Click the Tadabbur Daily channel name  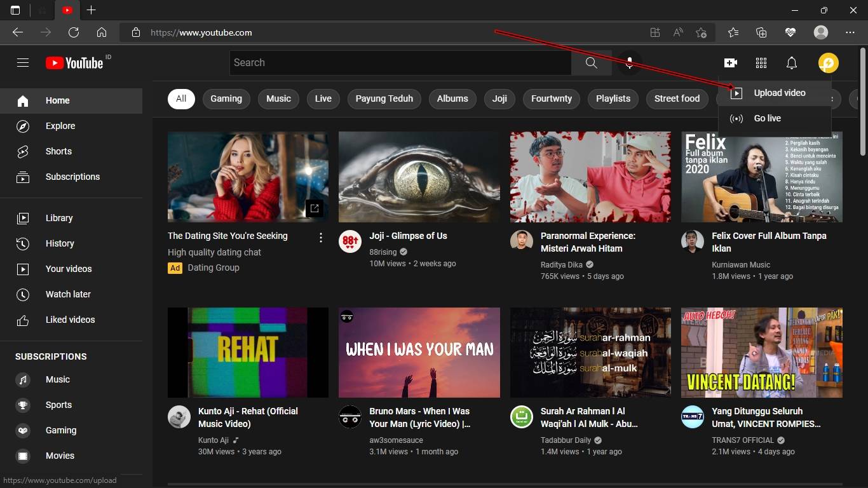click(566, 440)
